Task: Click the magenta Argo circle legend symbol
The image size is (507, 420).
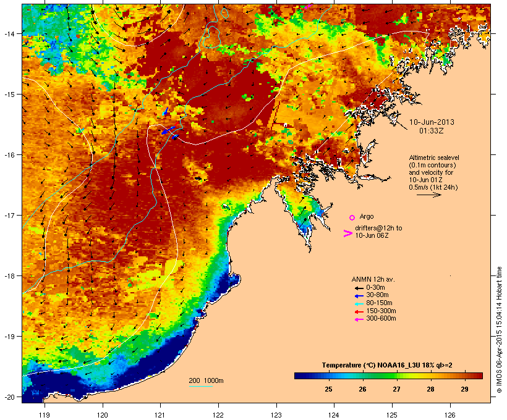Action: pos(352,217)
